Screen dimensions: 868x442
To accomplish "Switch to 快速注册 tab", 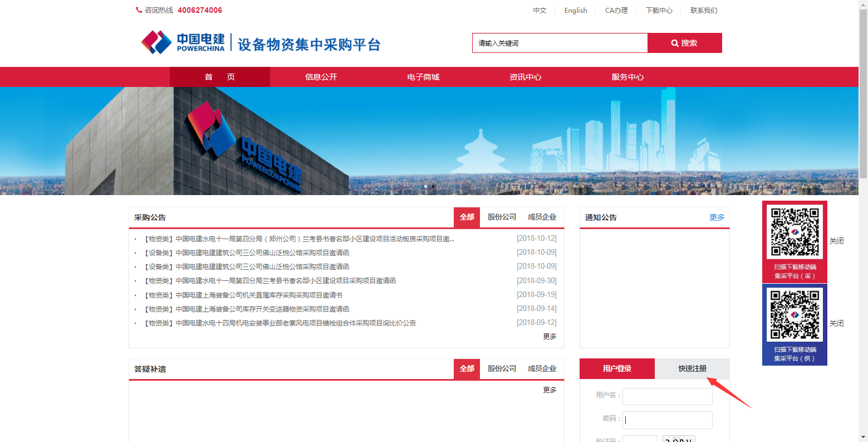I will [692, 369].
